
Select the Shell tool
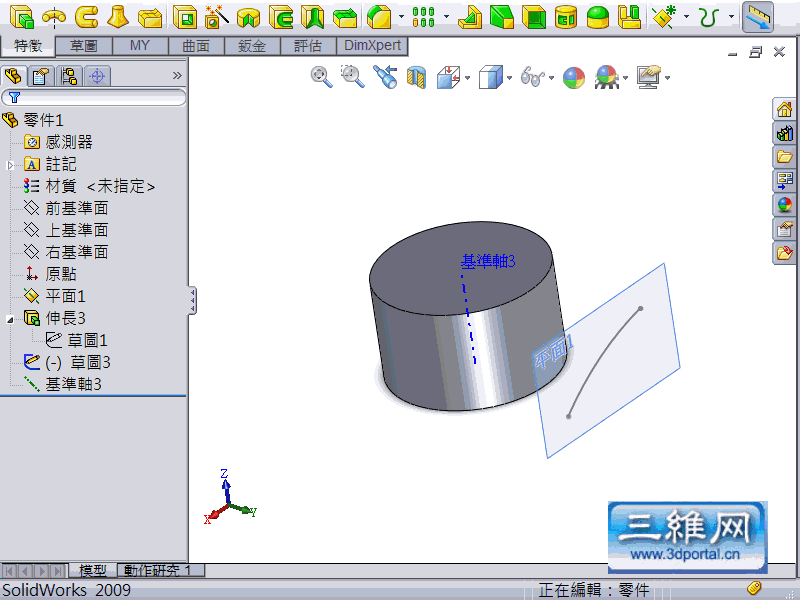[534, 17]
